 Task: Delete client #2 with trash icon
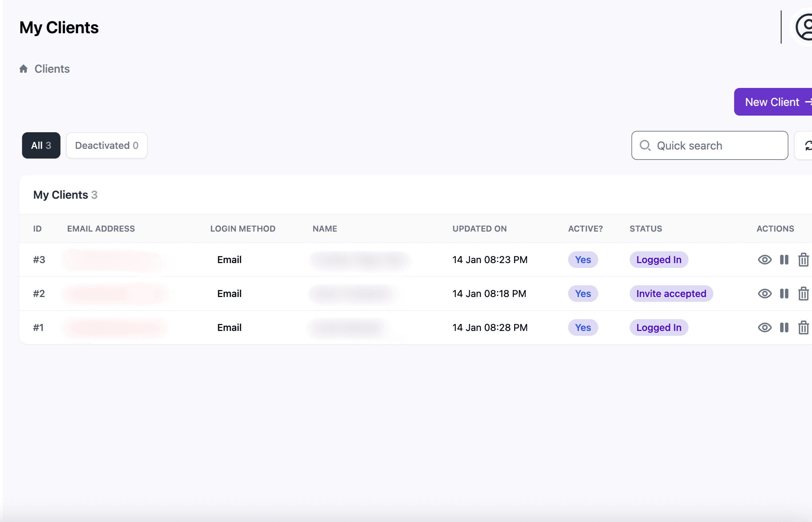[x=803, y=294]
